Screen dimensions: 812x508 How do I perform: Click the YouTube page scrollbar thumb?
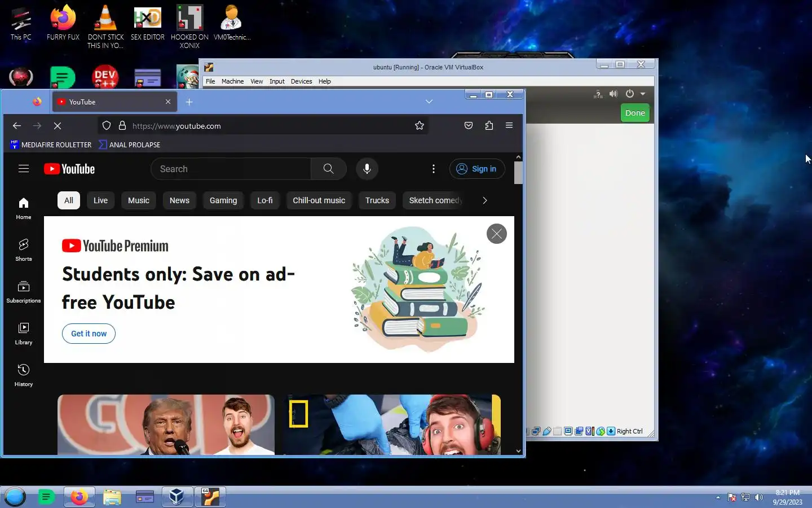click(518, 173)
